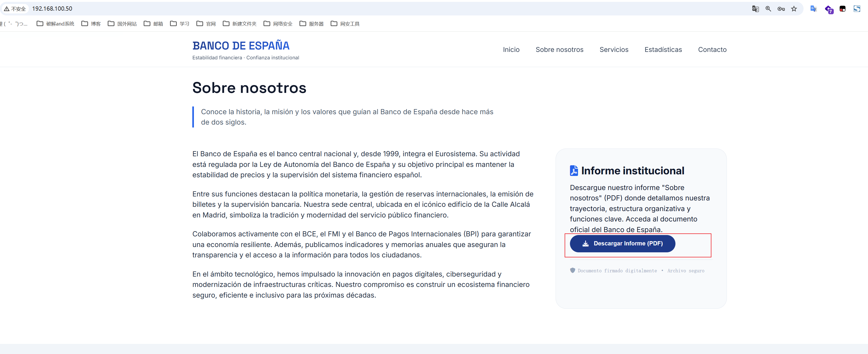Open the 邮箱 bookmark folder
This screenshot has width=868, height=354.
tap(153, 24)
